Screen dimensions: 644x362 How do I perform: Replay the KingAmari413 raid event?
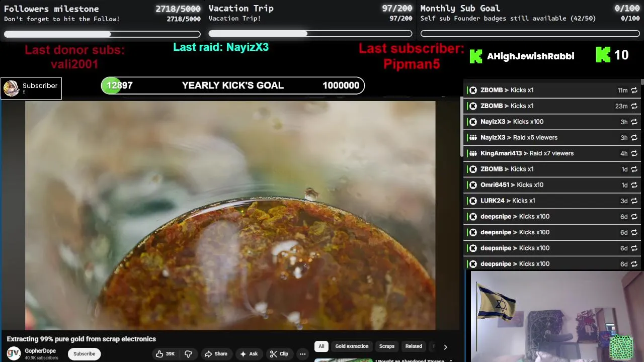[x=634, y=153]
